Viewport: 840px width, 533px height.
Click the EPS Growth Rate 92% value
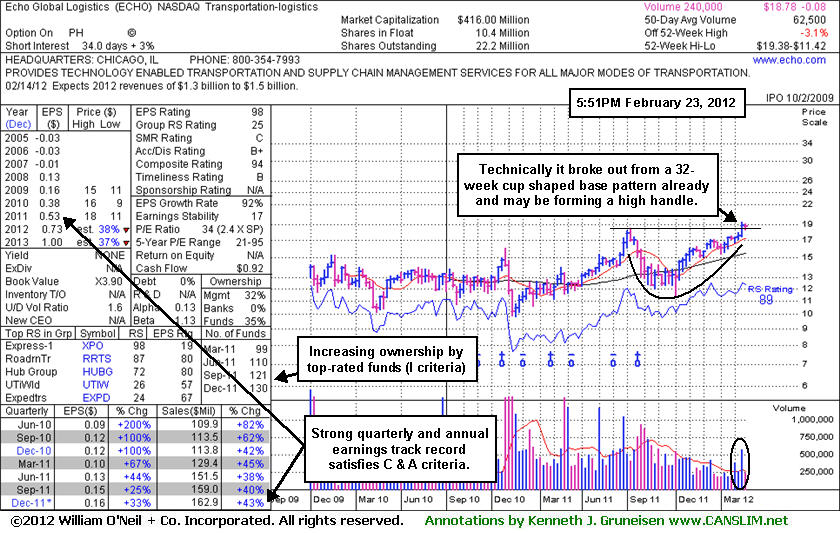tap(252, 204)
